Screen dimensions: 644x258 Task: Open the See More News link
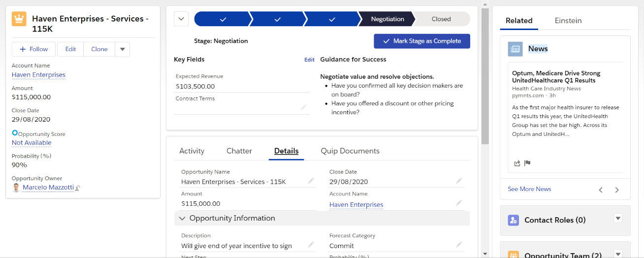tap(529, 189)
